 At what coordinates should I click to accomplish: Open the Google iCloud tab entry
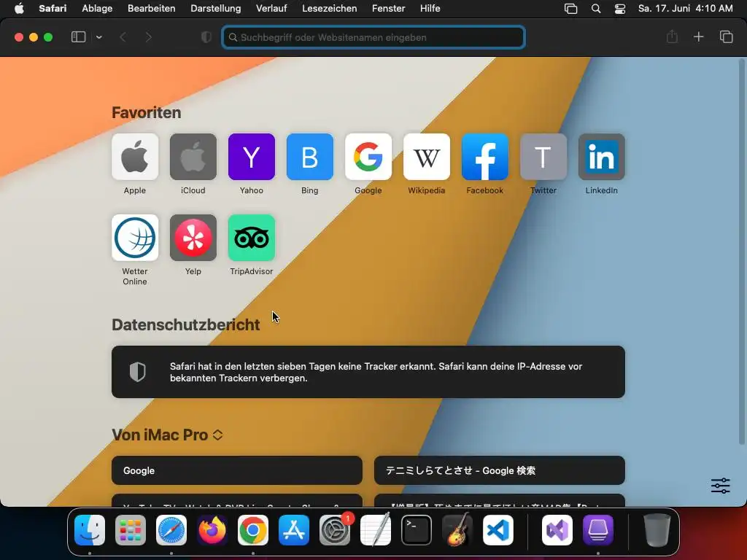[237, 470]
